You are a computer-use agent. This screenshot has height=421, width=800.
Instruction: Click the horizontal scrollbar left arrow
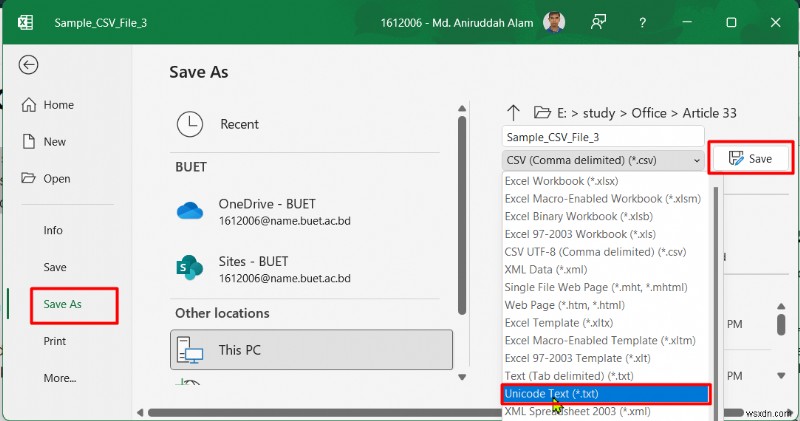[x=140, y=412]
